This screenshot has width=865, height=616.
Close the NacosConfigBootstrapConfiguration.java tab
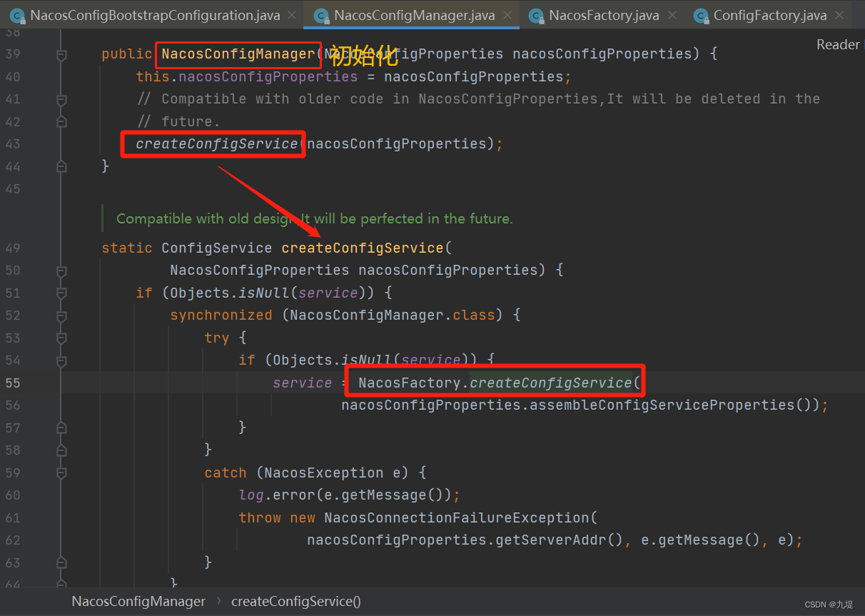coord(292,15)
